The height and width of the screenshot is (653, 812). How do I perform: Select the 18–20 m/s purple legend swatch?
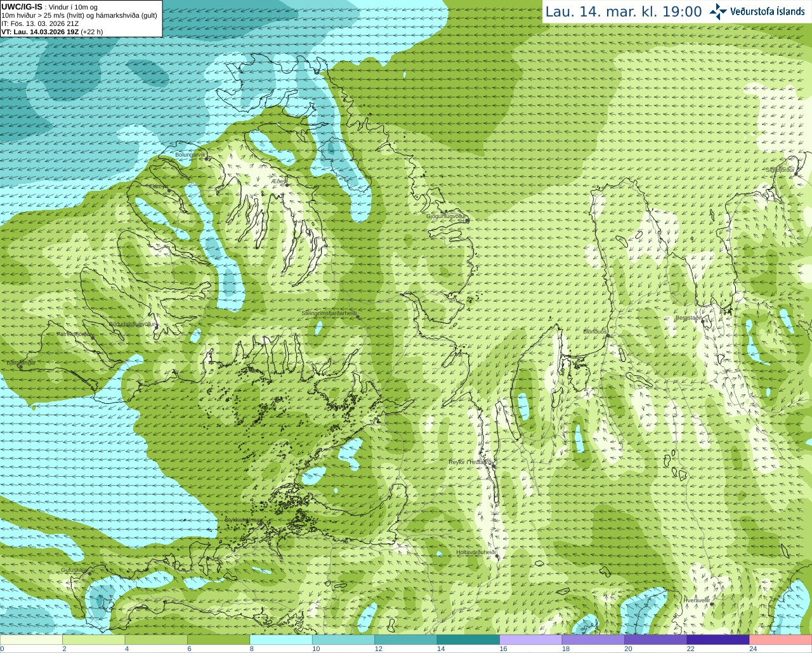click(x=594, y=640)
